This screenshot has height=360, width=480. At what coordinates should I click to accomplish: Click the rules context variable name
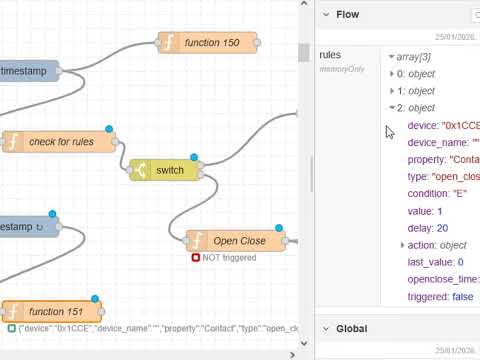[x=330, y=55]
